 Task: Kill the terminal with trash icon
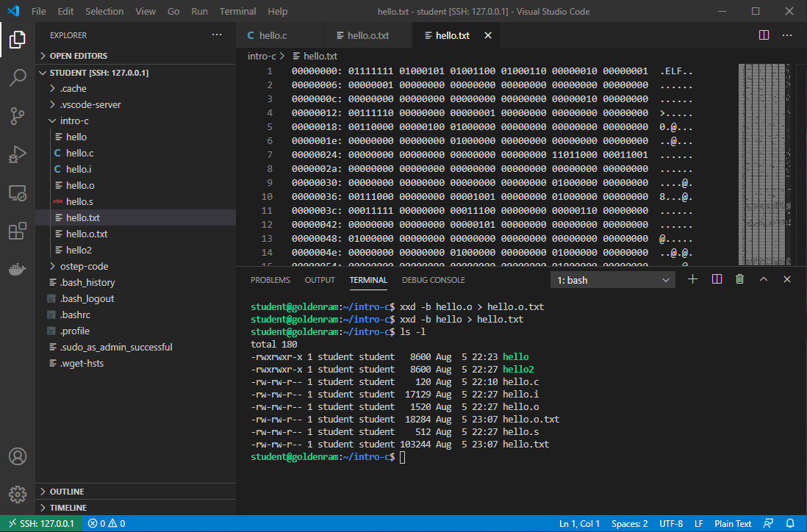739,279
